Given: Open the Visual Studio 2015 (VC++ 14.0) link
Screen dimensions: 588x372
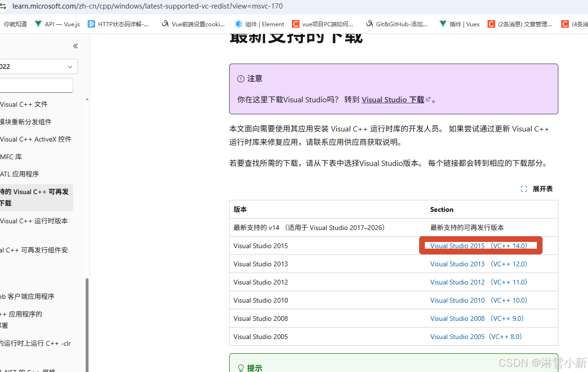Looking at the screenshot, I should (478, 246).
